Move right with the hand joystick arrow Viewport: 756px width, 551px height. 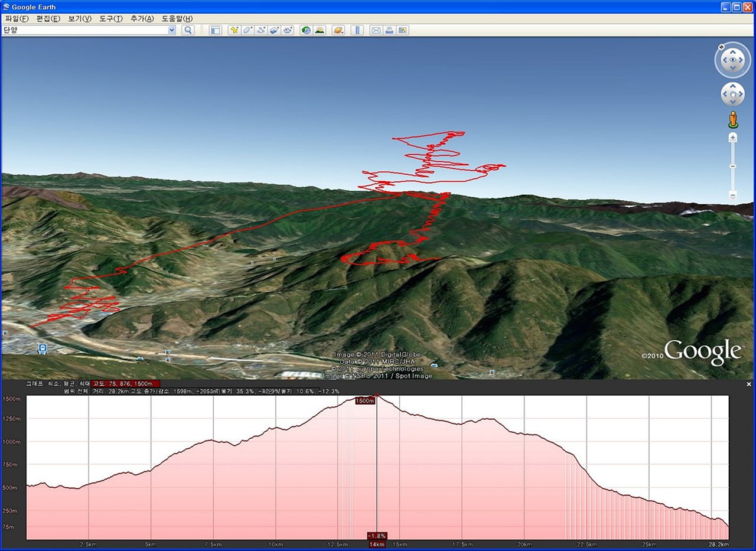740,93
